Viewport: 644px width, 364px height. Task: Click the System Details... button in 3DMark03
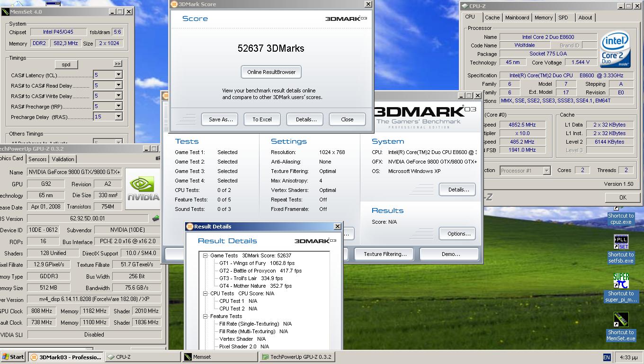(x=458, y=190)
